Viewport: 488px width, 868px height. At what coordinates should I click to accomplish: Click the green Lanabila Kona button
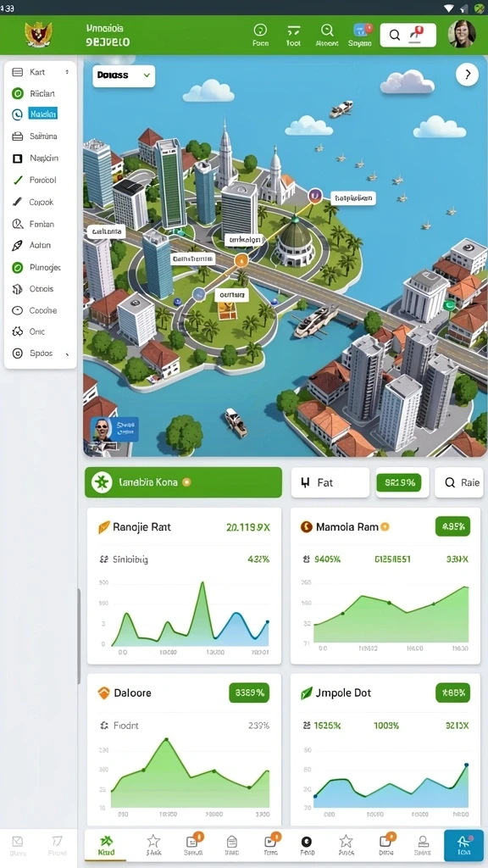point(183,482)
